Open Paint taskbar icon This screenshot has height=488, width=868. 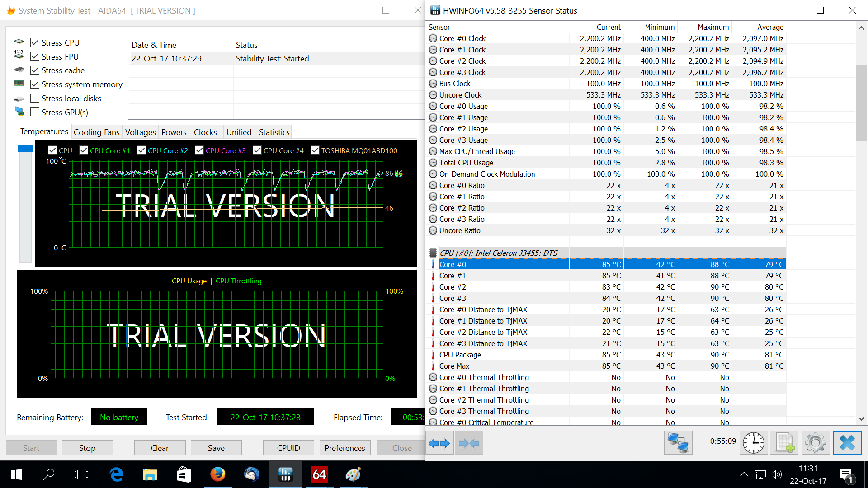click(x=353, y=474)
